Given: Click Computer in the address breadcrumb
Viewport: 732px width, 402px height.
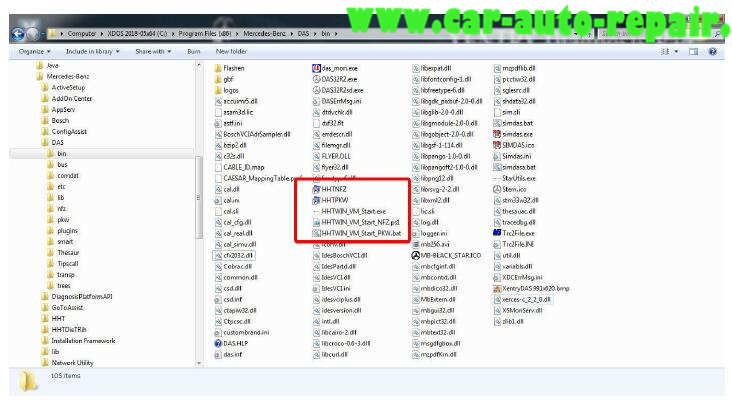Looking at the screenshot, I should pyautogui.click(x=82, y=34).
